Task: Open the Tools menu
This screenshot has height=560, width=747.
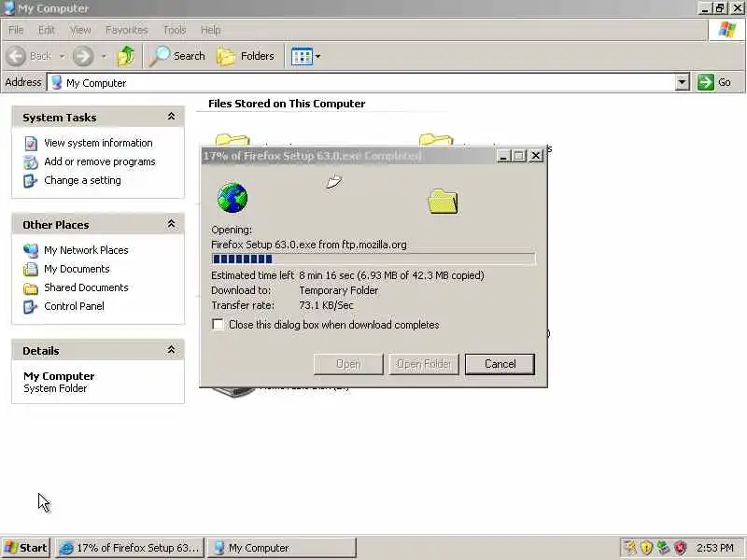Action: [175, 30]
